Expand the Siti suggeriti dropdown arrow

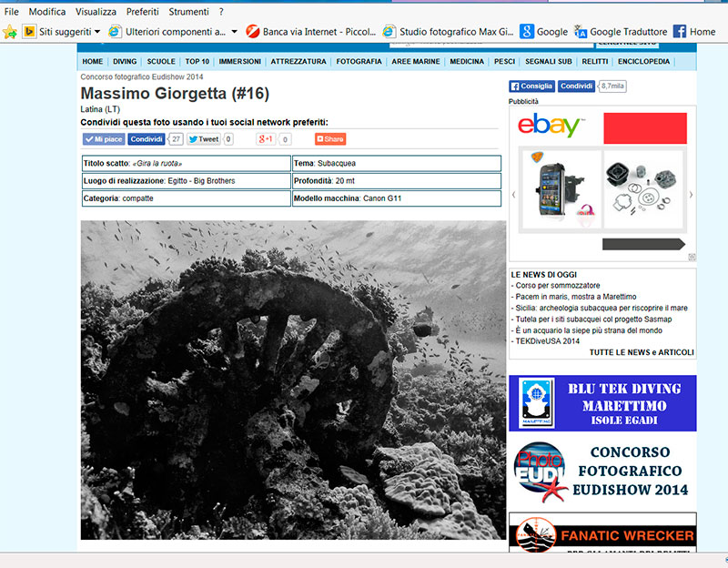(x=97, y=32)
